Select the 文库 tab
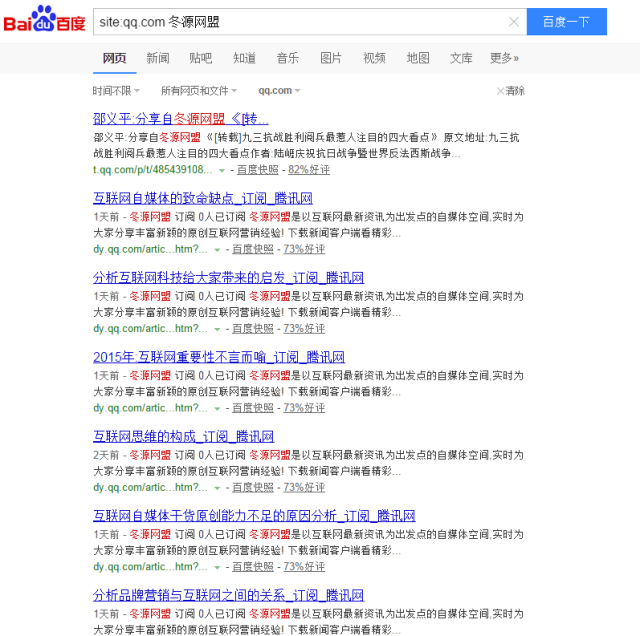The height and width of the screenshot is (636, 640). [461, 58]
